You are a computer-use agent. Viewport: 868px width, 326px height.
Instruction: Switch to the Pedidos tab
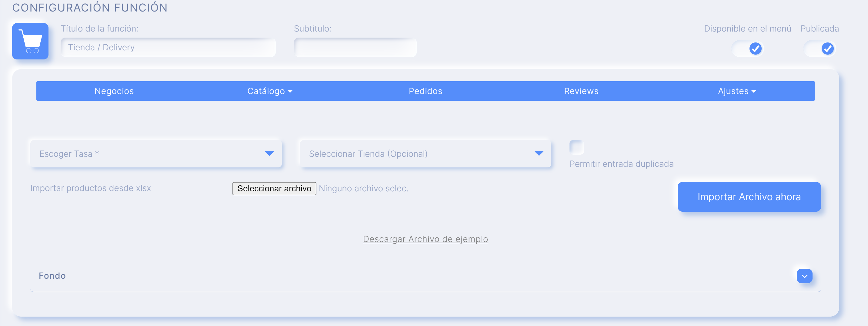point(425,91)
